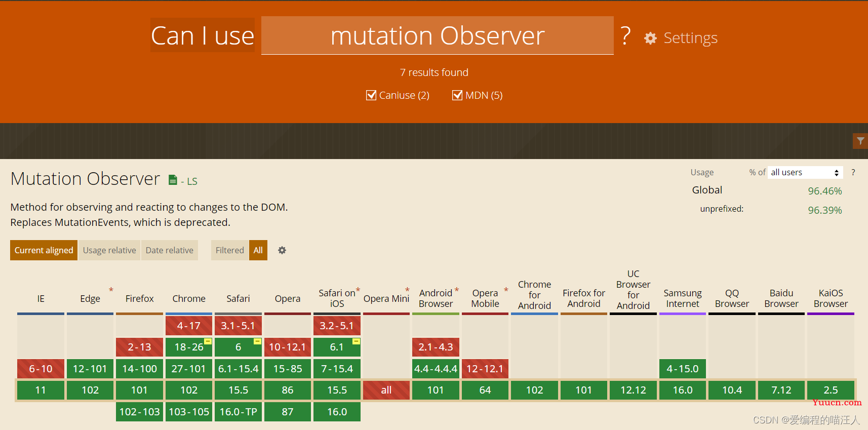Image resolution: width=868 pixels, height=430 pixels.
Task: Click Opera Mobile 12-12.1 cell
Action: (x=485, y=369)
